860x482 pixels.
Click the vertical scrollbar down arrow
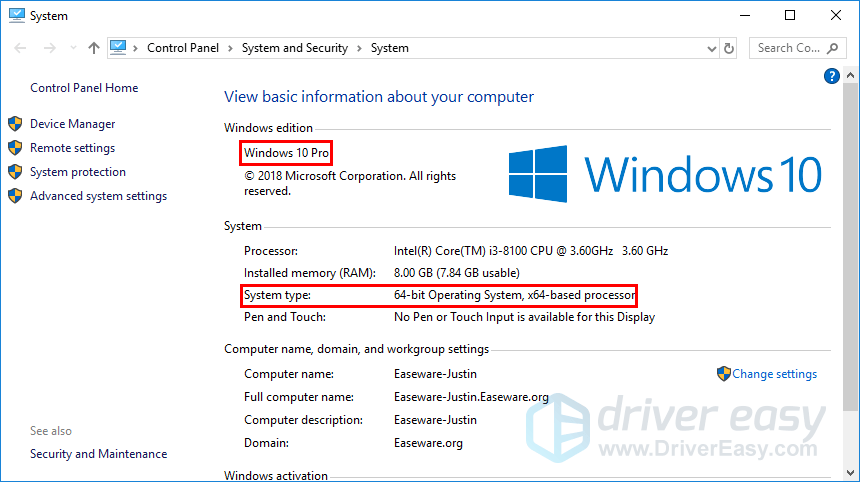point(850,472)
